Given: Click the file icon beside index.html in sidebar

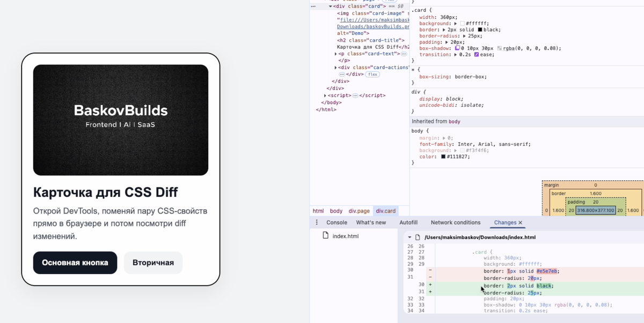Looking at the screenshot, I should (325, 236).
